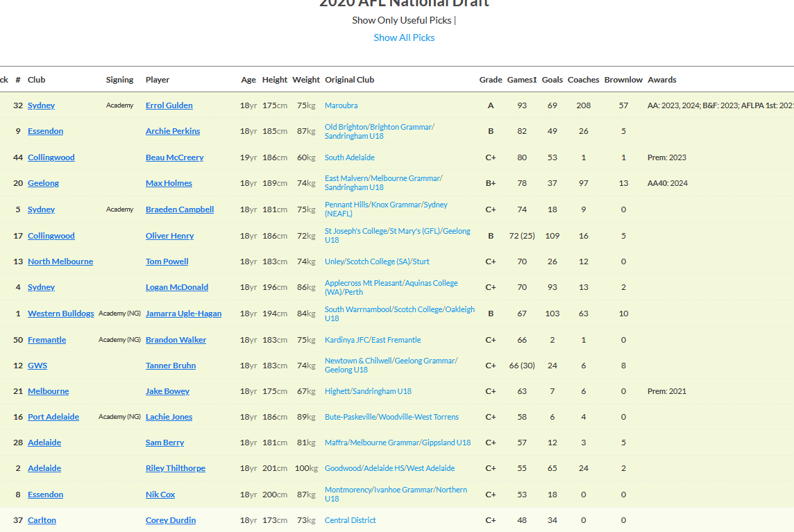View Beau McCreery's player page
Viewport: 794px width, 532px height.
coord(175,157)
